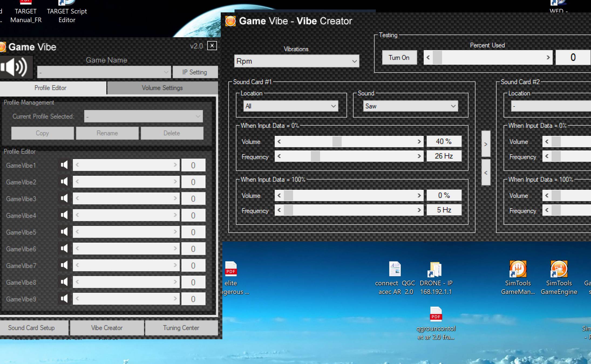Open Current Profile Selected dropdown

coord(144,116)
